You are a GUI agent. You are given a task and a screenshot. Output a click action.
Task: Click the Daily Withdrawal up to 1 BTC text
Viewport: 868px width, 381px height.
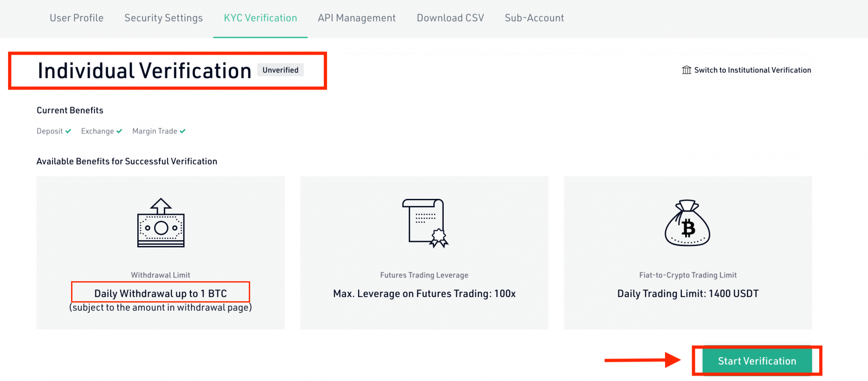161,293
